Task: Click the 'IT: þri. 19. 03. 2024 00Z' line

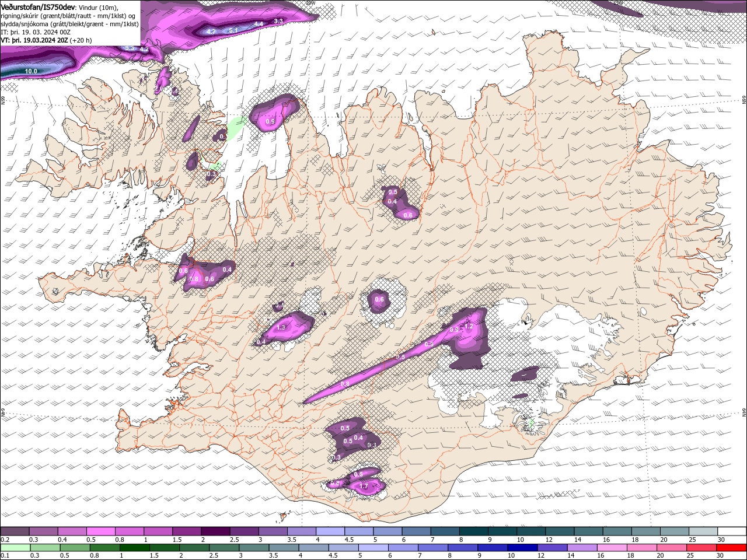Action: (36, 32)
